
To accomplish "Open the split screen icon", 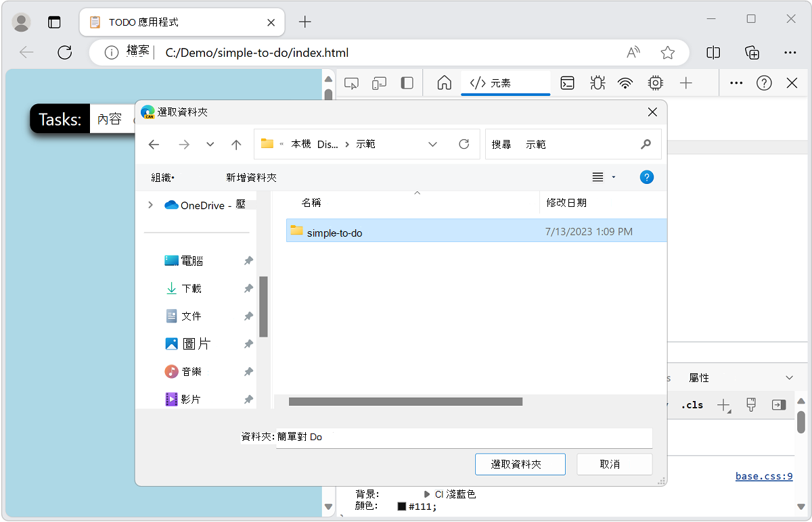I will [713, 53].
